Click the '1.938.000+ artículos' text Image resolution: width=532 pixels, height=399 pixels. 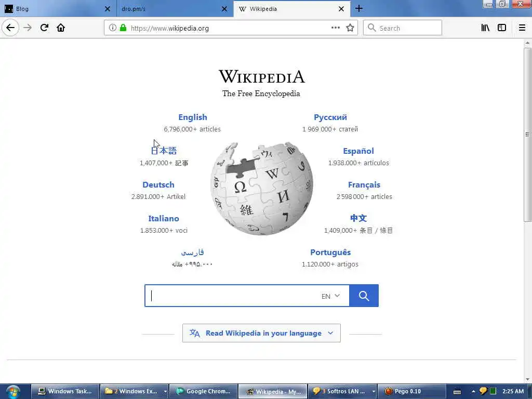(358, 163)
